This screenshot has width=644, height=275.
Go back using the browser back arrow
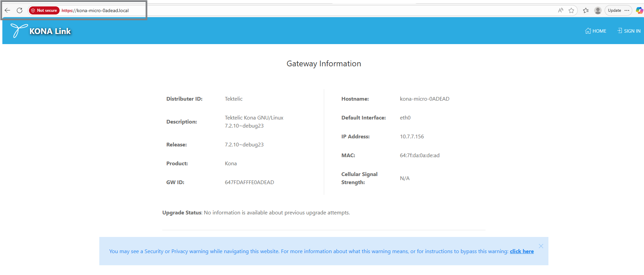(x=7, y=10)
